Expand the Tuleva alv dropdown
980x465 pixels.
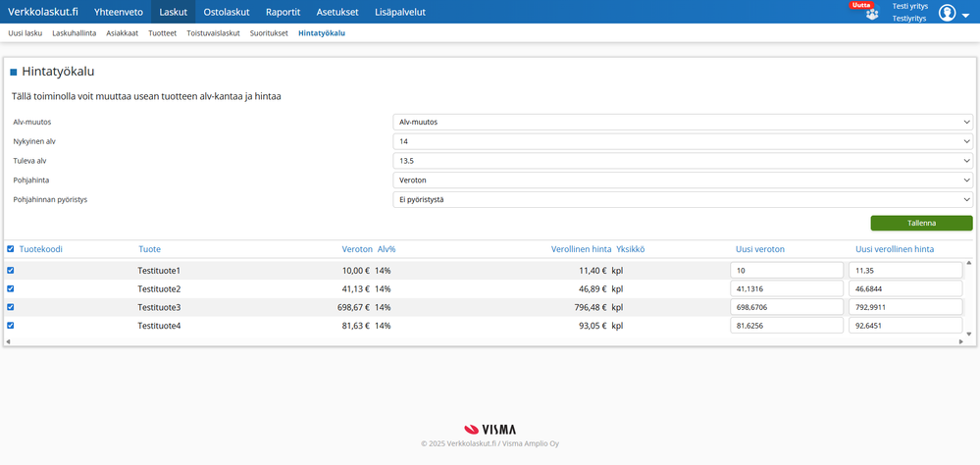click(682, 160)
